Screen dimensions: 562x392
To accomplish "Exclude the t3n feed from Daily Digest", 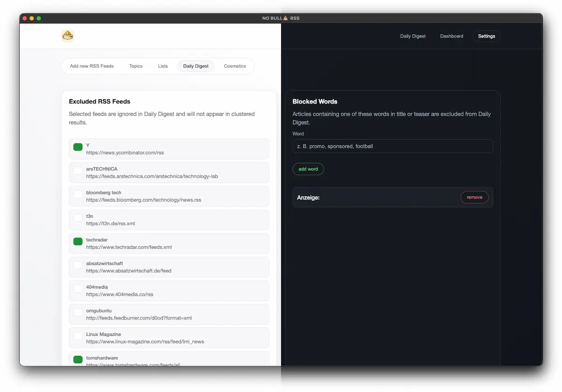I will (x=78, y=218).
